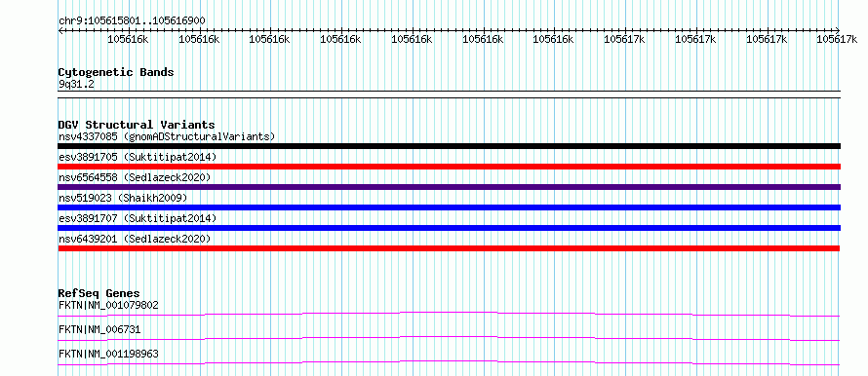
Task: Select the FKTN|NM_001079802 transcript label
Action: tap(108, 305)
